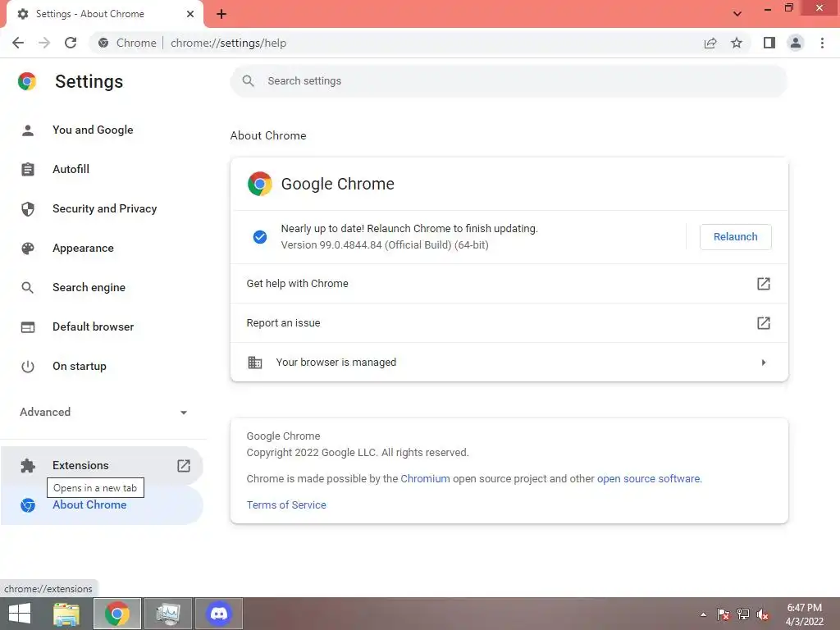840x630 pixels.
Task: Open Appearance settings
Action: (x=102, y=248)
